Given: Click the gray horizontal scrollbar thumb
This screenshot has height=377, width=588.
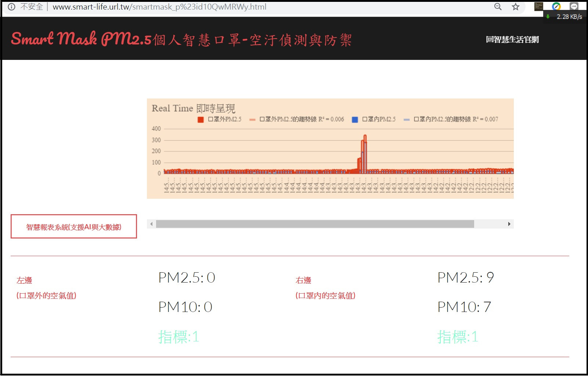Looking at the screenshot, I should click(315, 224).
